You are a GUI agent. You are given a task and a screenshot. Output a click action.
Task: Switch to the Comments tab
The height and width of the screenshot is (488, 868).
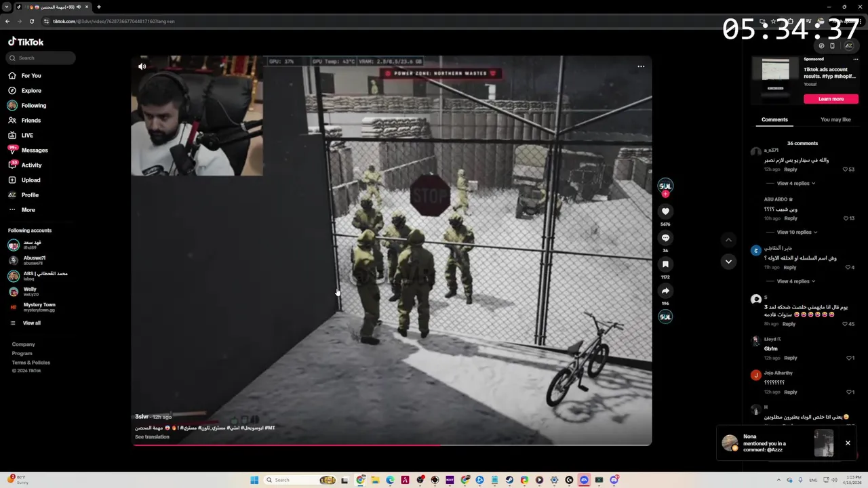tap(774, 119)
